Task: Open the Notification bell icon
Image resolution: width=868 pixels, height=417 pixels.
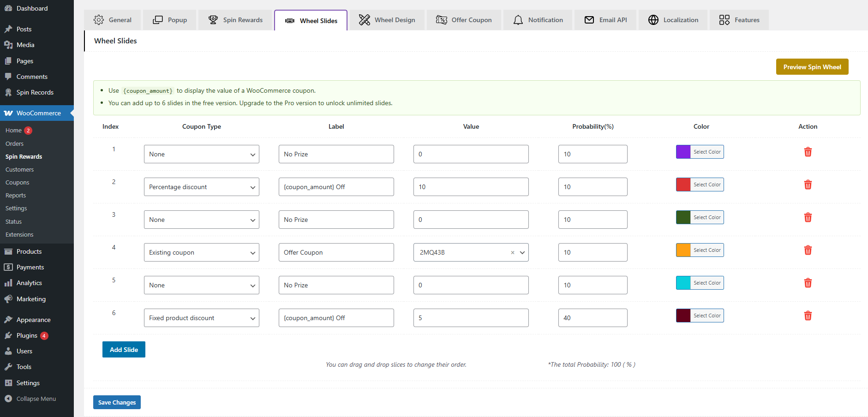Action: pos(518,20)
